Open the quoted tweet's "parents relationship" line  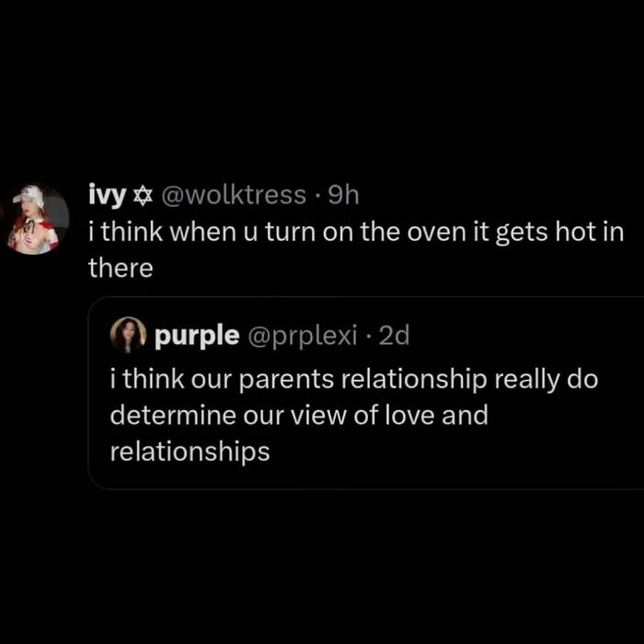point(354,379)
